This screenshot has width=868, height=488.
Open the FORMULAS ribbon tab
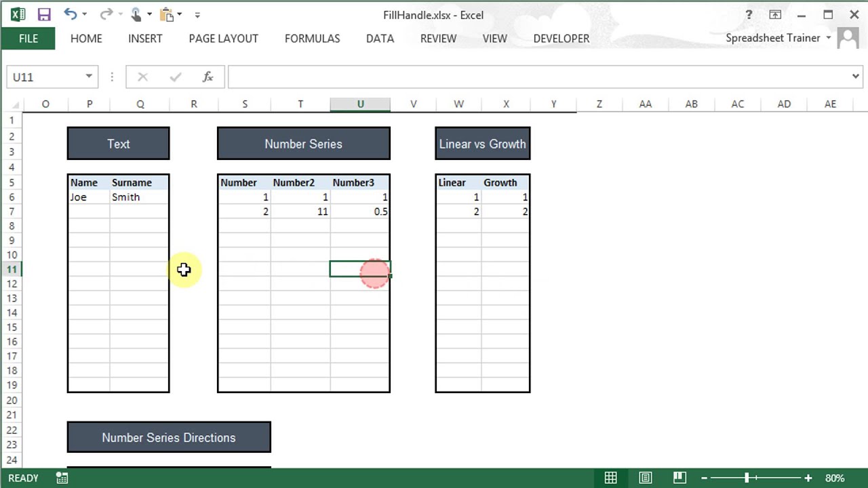coord(312,39)
